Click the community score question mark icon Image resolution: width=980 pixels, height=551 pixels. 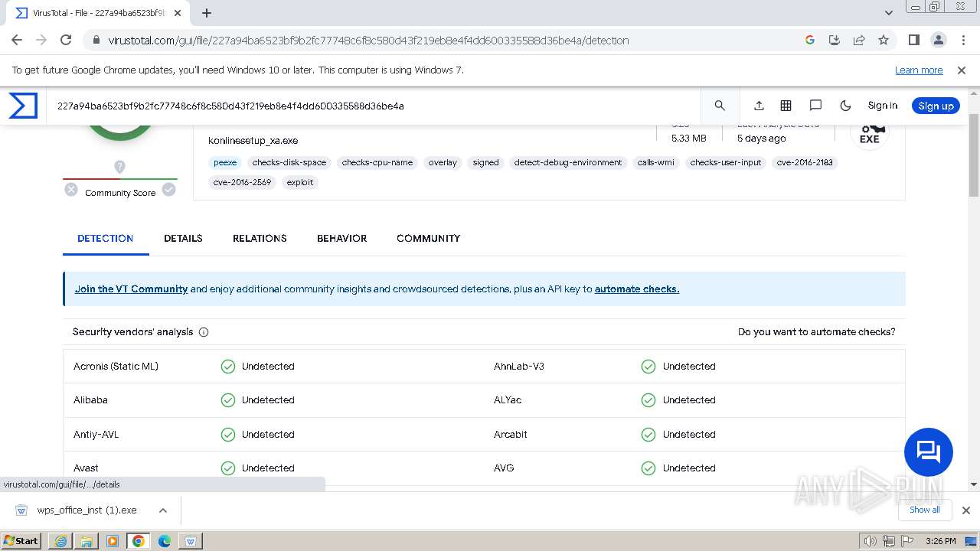point(119,167)
